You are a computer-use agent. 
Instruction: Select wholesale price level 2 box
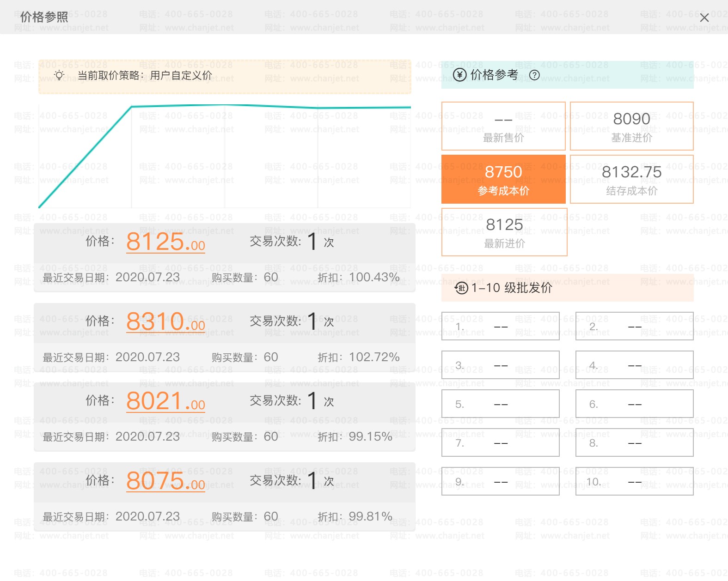tap(634, 327)
